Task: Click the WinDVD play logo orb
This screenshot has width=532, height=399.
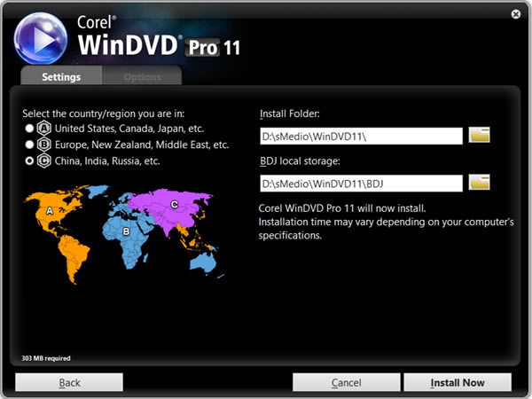Action: point(41,38)
